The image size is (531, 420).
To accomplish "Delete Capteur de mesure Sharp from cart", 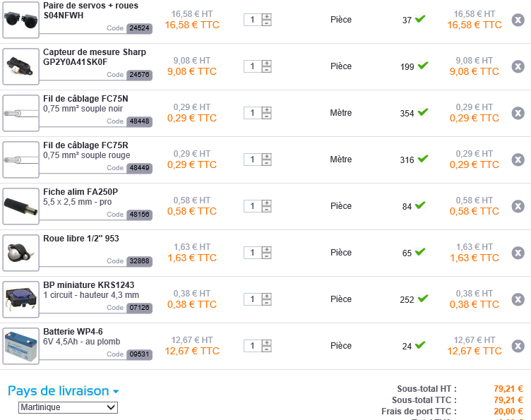I will (518, 66).
